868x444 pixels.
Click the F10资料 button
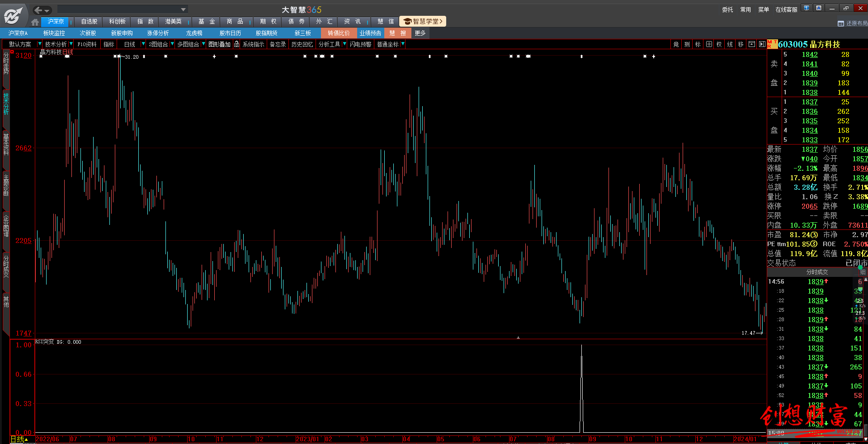87,44
